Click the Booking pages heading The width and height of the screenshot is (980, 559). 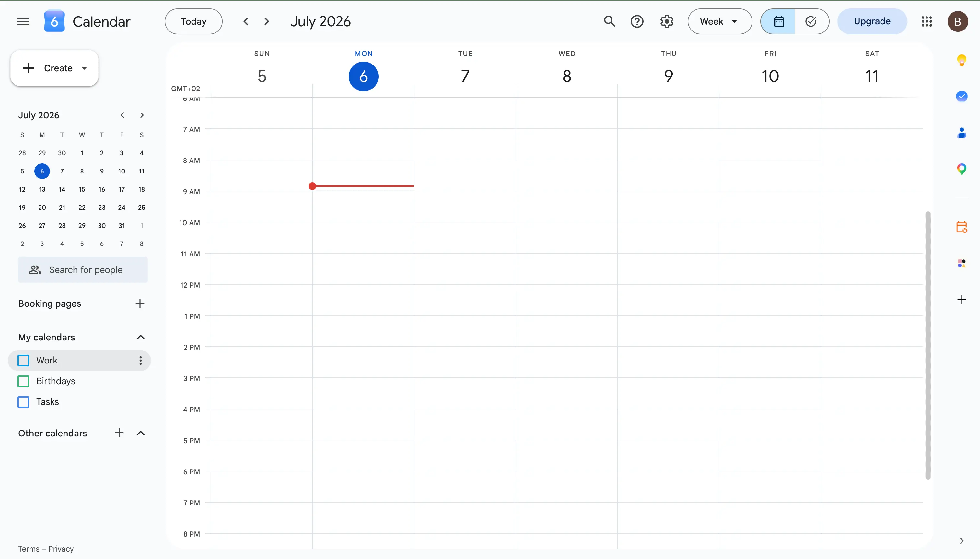[x=50, y=304]
